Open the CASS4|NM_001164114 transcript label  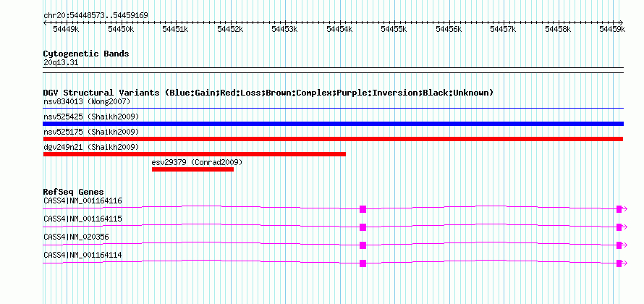[82, 255]
